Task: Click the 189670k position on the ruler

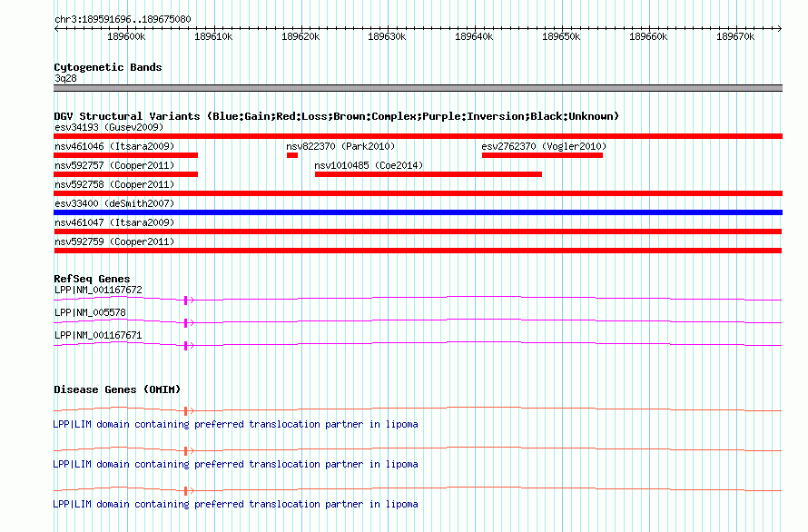Action: pyautogui.click(x=735, y=36)
